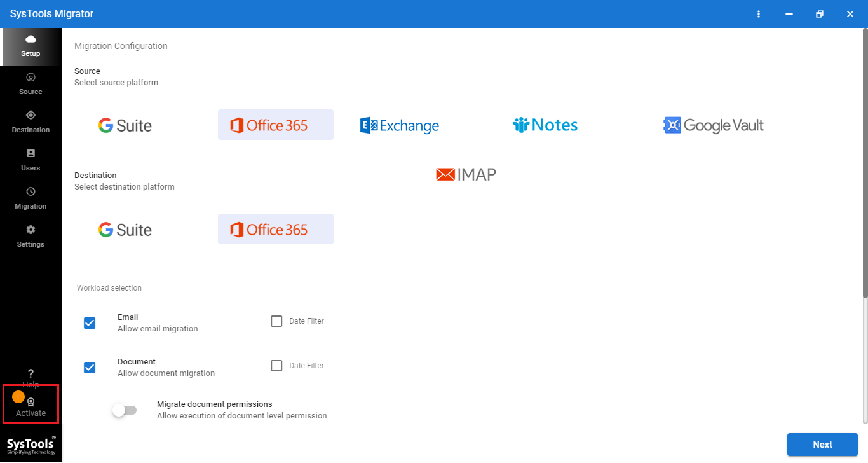Select G Suite as destination platform
This screenshot has height=463, width=868.
(125, 230)
